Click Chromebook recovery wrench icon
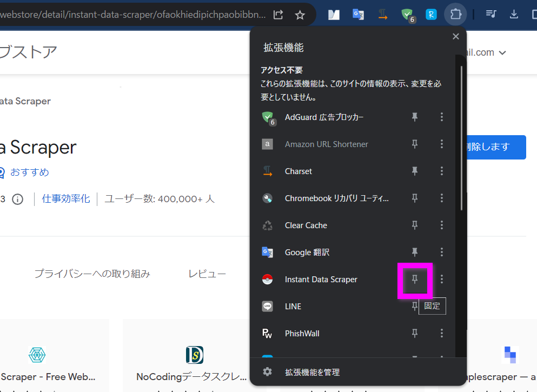The image size is (537, 392). (x=268, y=198)
